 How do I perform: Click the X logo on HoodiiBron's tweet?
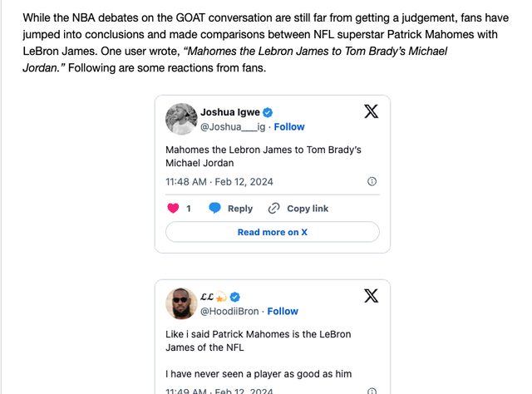(372, 296)
